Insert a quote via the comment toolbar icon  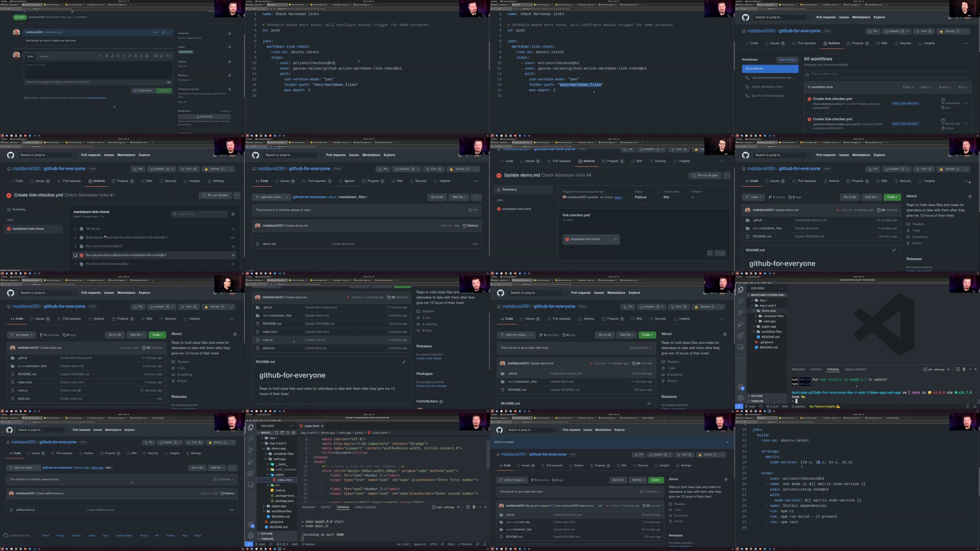point(118,56)
